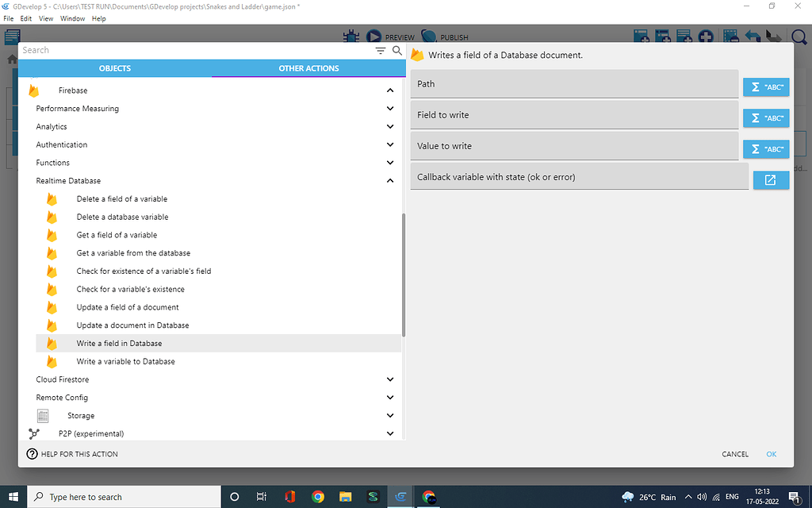Click the icon beside Delete a field of a variable
812x508 pixels.
[52, 199]
